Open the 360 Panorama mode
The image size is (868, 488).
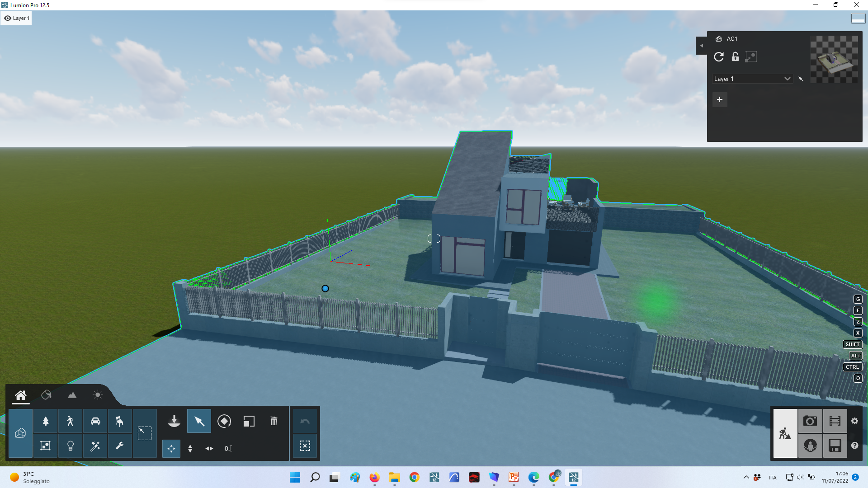pos(810,446)
